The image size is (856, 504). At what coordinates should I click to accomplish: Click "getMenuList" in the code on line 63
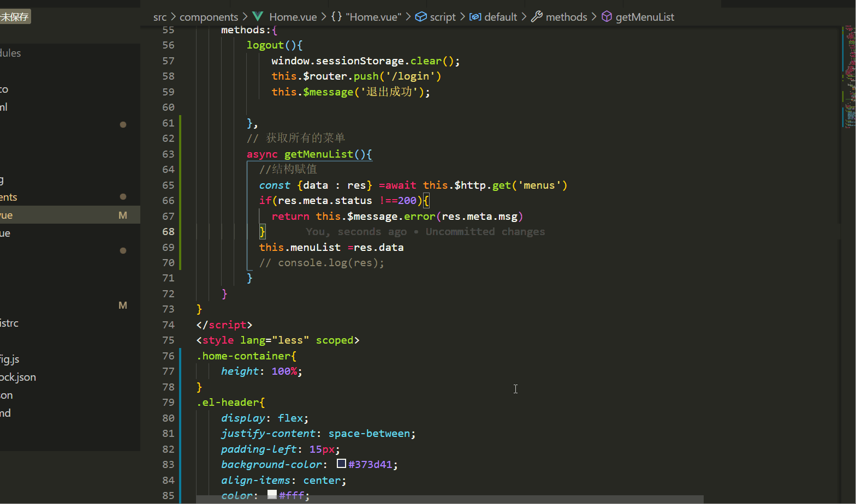[x=319, y=154]
